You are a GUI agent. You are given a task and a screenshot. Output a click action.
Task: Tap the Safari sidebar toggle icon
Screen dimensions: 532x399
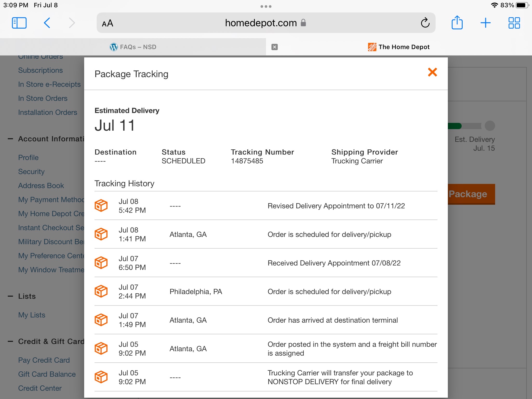click(x=19, y=23)
